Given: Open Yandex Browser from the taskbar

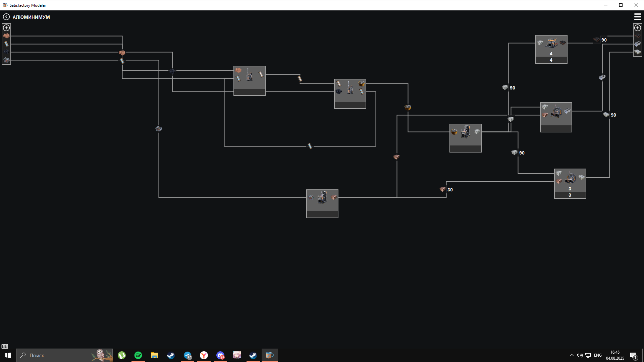Looking at the screenshot, I should click(x=204, y=355).
